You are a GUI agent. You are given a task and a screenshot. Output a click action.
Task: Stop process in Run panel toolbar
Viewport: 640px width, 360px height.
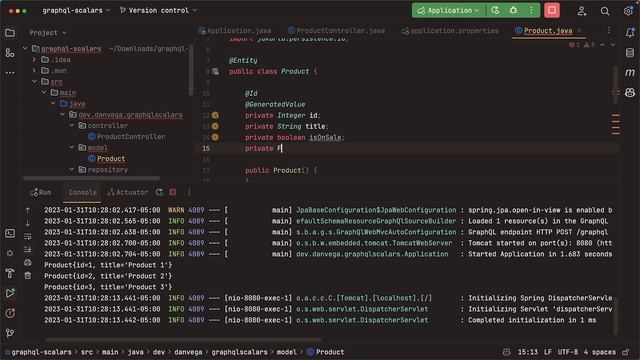[x=173, y=192]
